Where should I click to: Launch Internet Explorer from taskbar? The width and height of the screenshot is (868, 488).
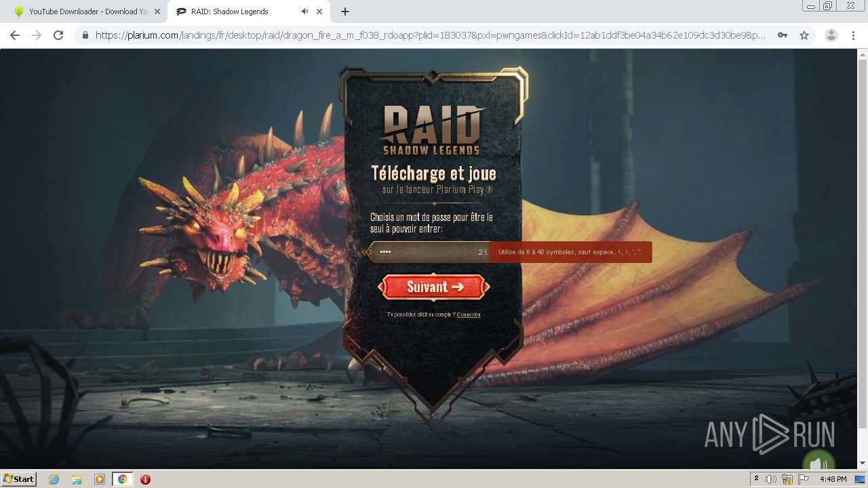pyautogui.click(x=54, y=479)
